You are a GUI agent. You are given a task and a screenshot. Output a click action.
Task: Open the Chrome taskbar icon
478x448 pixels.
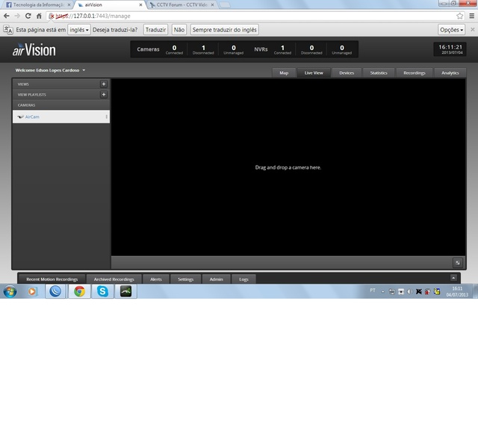click(x=79, y=292)
